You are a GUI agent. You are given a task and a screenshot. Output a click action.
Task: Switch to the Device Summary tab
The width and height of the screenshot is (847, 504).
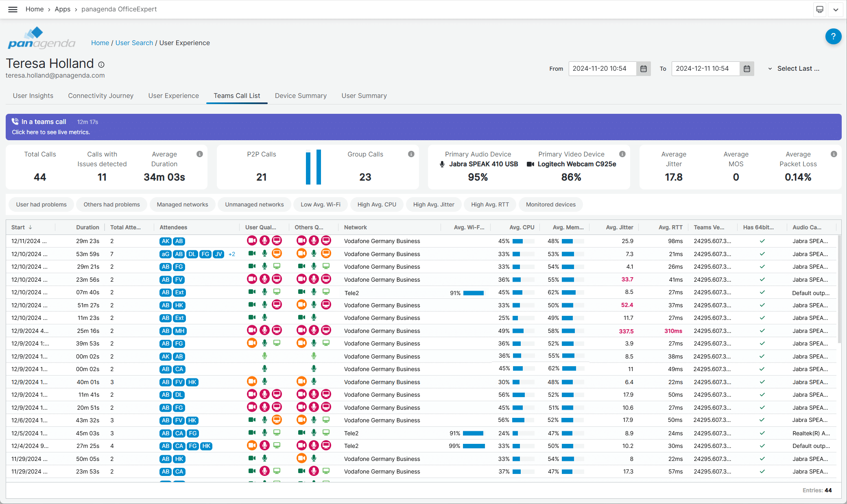click(300, 96)
